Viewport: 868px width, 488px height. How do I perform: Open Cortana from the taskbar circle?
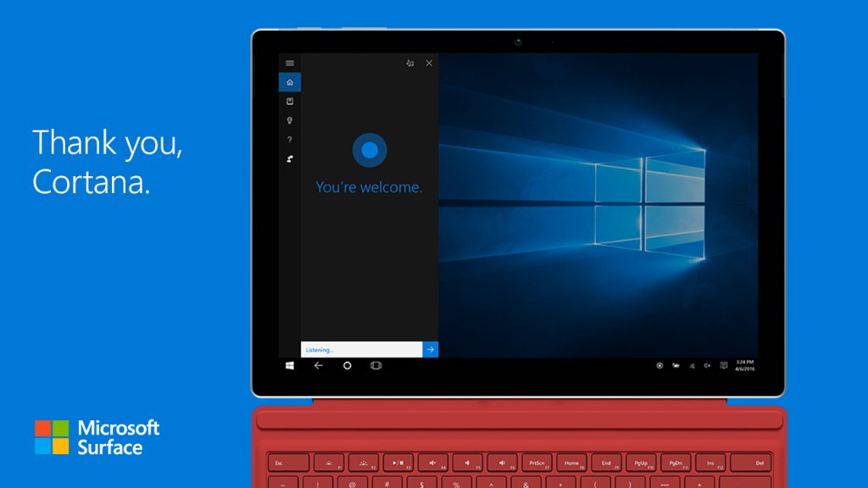[x=347, y=366]
